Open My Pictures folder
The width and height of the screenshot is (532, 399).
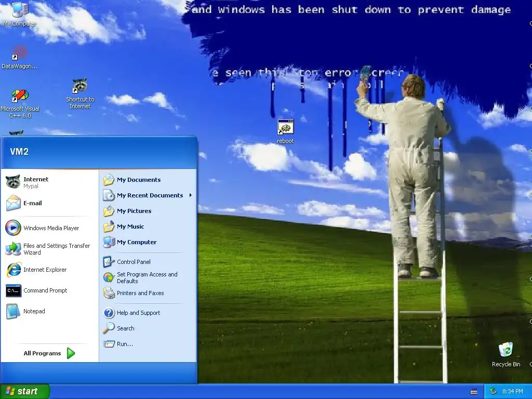pyautogui.click(x=148, y=211)
